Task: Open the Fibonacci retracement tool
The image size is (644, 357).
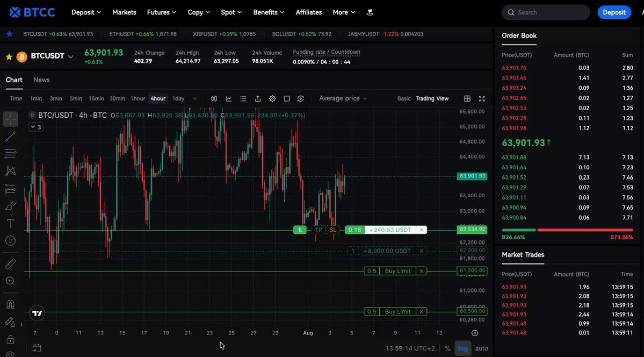Action: click(x=10, y=154)
